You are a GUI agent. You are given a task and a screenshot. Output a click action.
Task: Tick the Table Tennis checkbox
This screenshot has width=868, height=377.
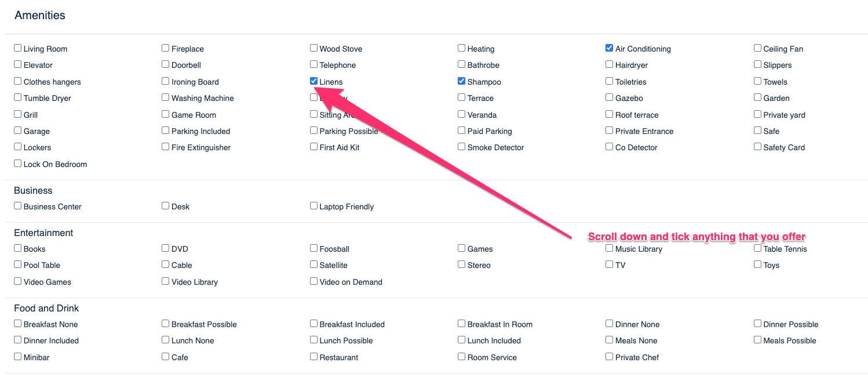pos(757,248)
